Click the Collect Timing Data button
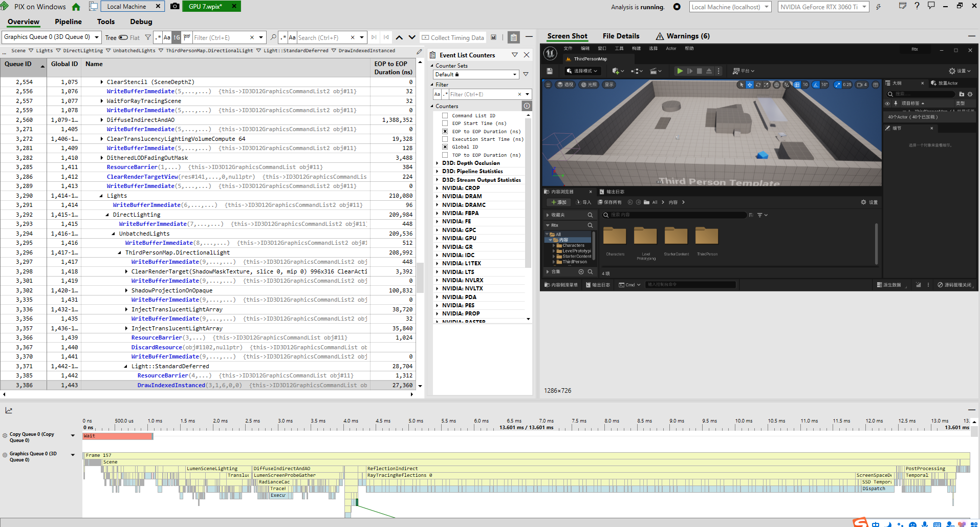 coord(453,37)
